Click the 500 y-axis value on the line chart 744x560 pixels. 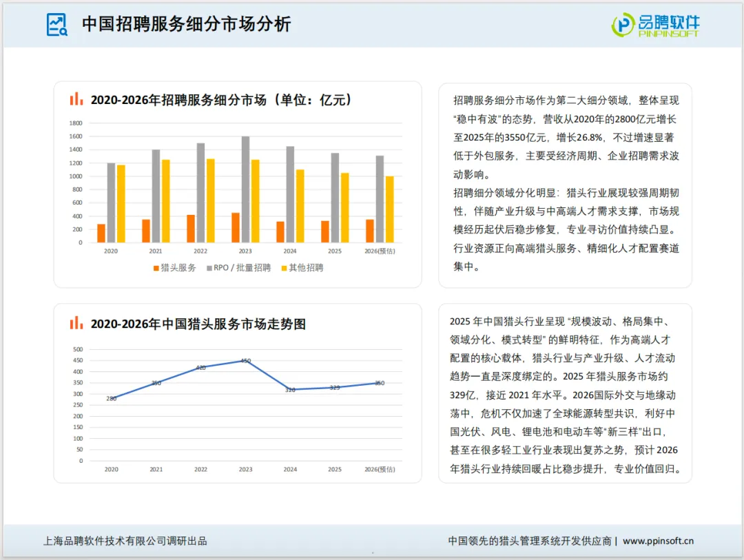pos(78,349)
